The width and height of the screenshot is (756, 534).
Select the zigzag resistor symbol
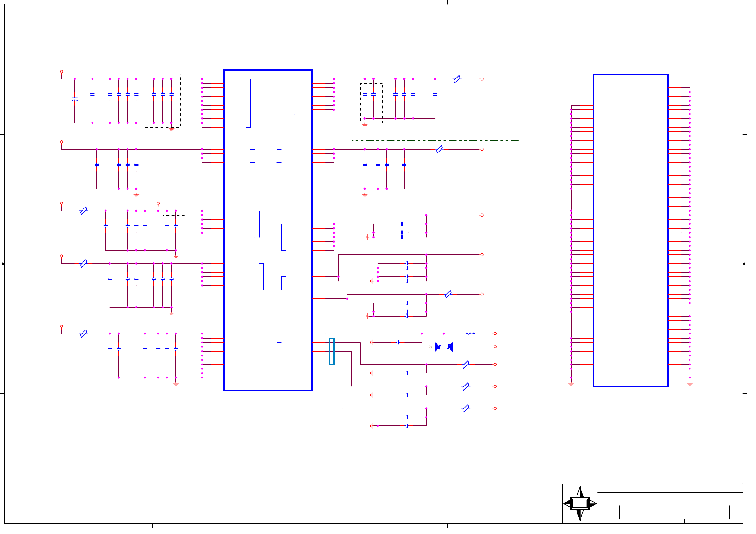(x=470, y=334)
